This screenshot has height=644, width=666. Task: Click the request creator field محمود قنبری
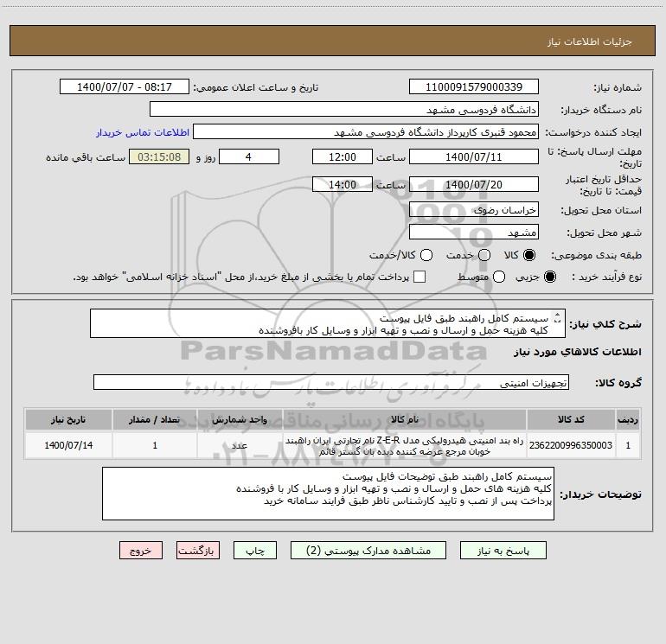(366, 131)
